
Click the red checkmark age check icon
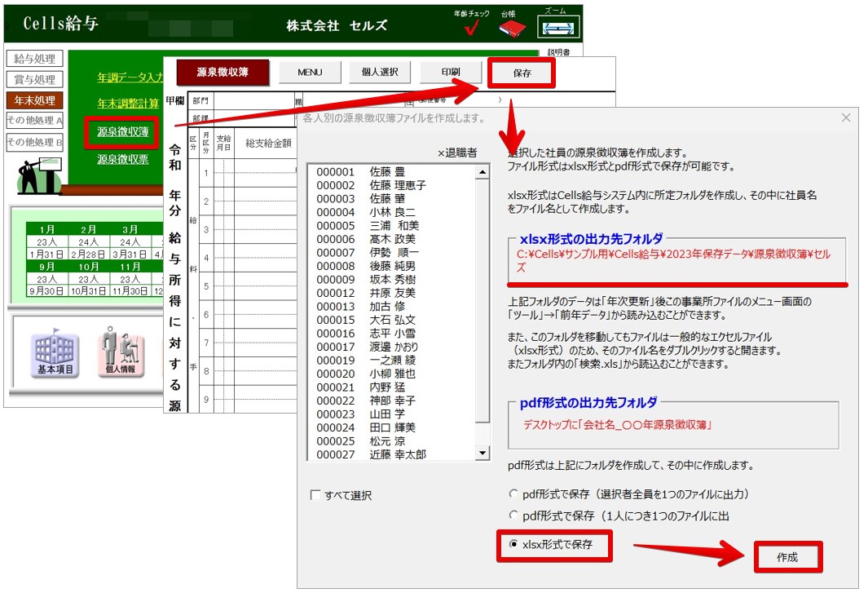pyautogui.click(x=471, y=29)
